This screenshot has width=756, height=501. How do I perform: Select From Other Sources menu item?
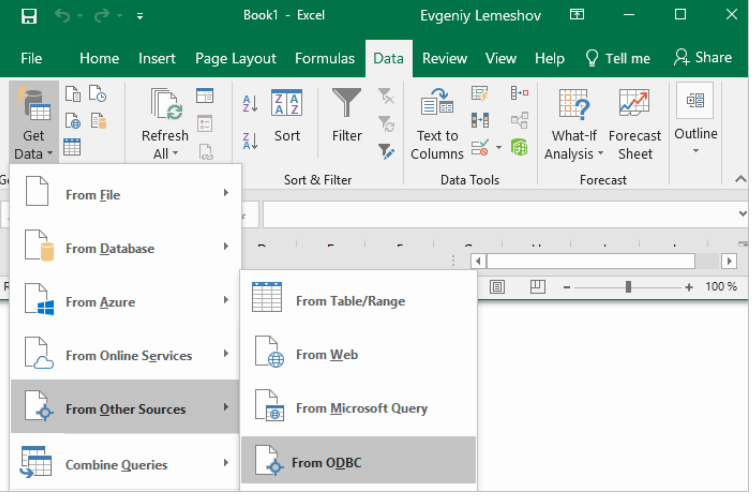(x=125, y=406)
